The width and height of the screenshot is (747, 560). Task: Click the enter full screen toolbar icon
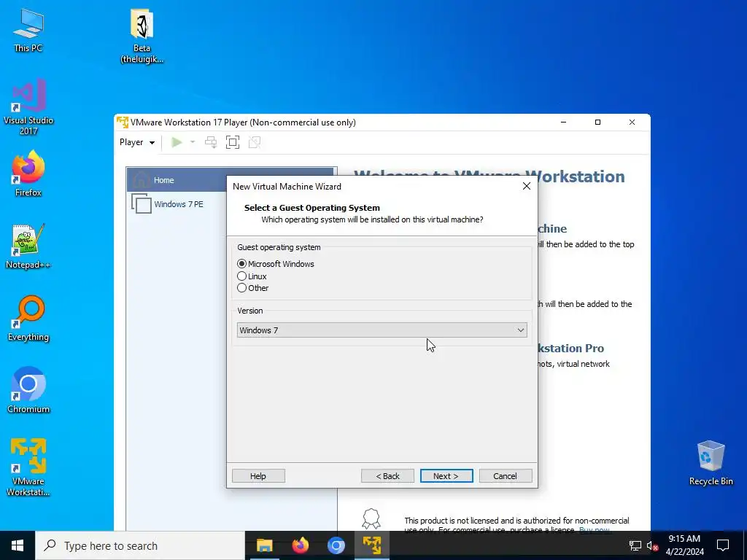coord(233,142)
